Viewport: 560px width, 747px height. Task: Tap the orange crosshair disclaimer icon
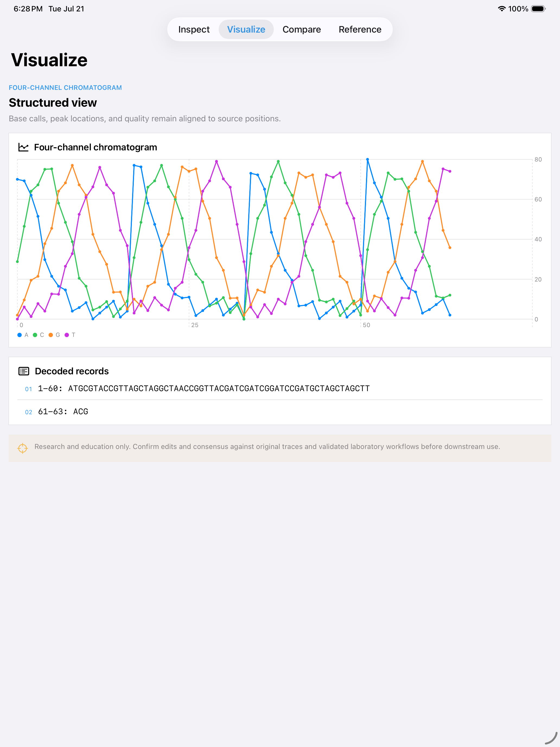23,448
